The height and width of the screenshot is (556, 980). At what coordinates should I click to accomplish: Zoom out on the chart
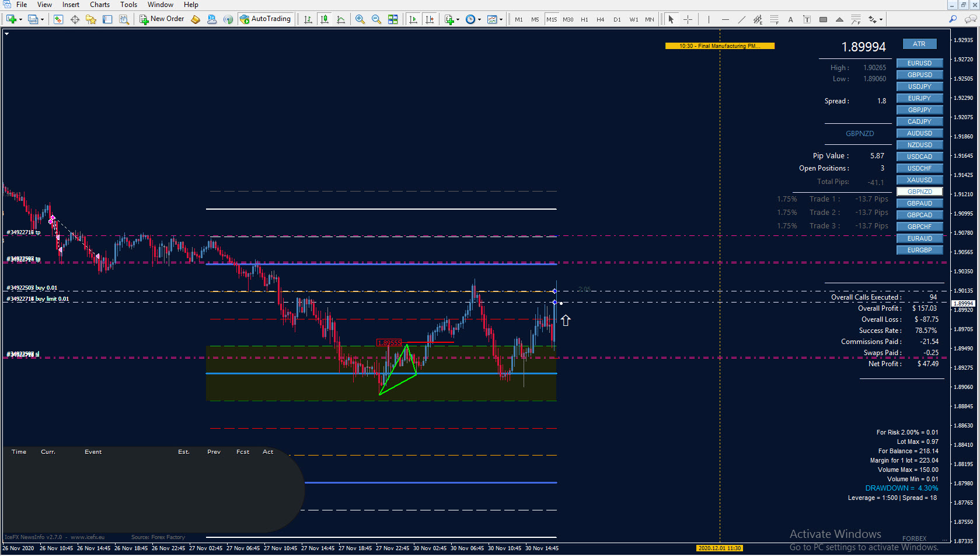click(376, 19)
